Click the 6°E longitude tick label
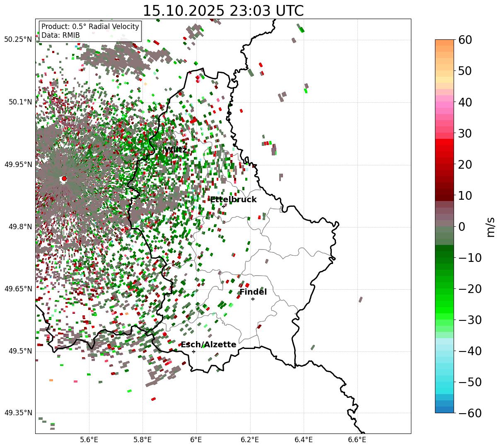This screenshot has width=500, height=448. 196,440
